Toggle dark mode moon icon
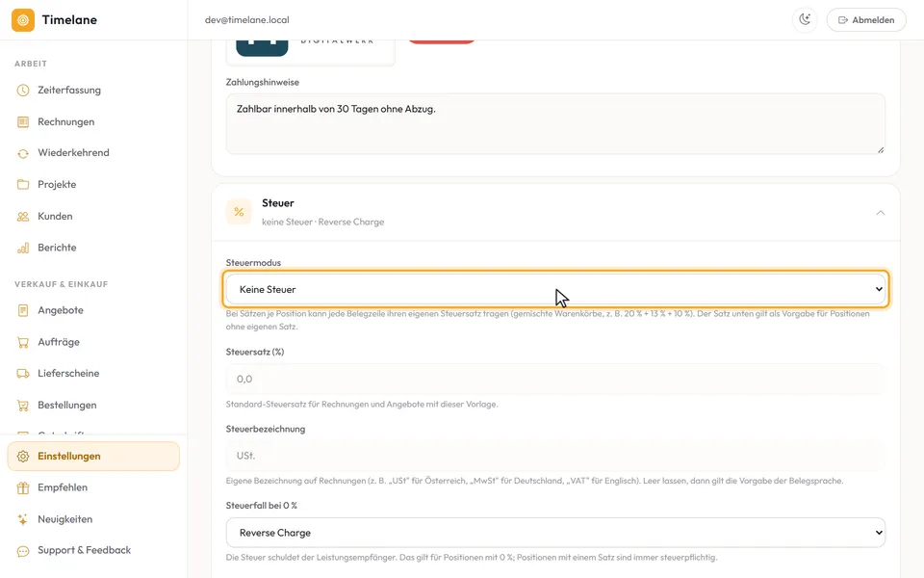This screenshot has height=578, width=924. pyautogui.click(x=805, y=19)
